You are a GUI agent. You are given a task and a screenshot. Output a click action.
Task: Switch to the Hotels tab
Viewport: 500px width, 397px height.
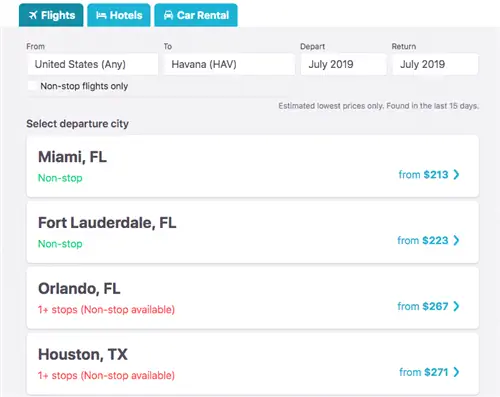point(119,15)
